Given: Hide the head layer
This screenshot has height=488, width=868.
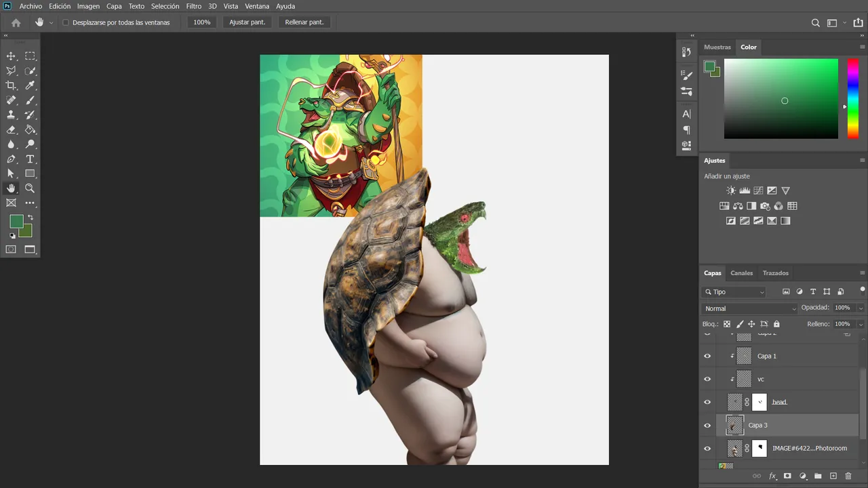Looking at the screenshot, I should [707, 402].
